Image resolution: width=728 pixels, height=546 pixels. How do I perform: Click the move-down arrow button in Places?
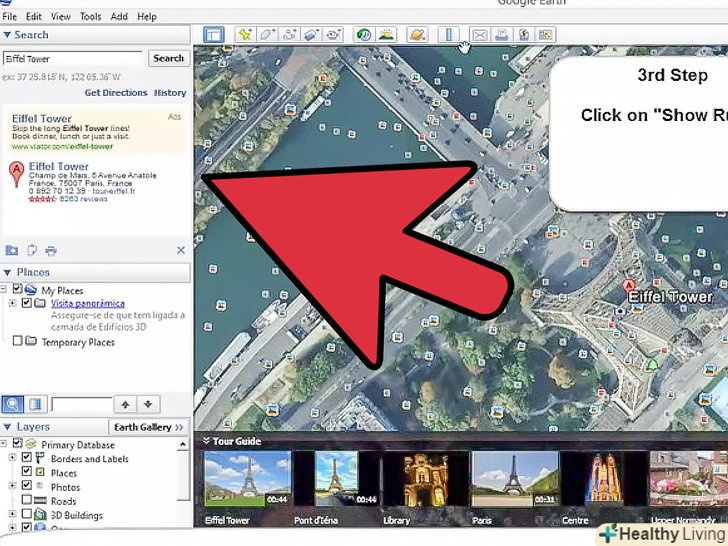148,404
